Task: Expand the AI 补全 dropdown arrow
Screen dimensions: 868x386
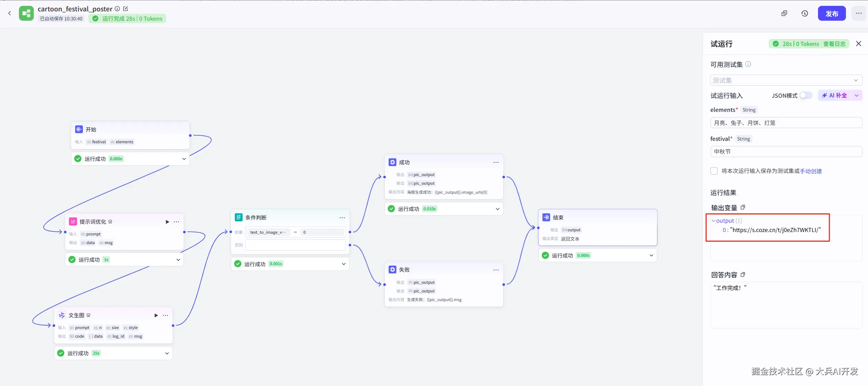Action: click(857, 96)
